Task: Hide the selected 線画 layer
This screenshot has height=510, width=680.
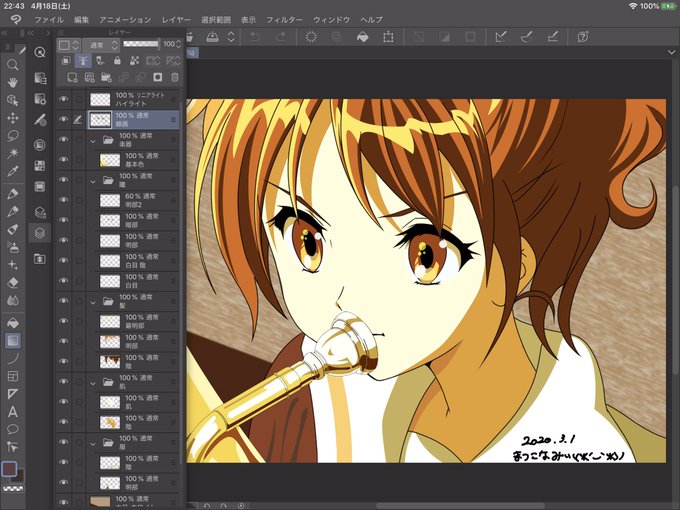Action: coord(64,119)
